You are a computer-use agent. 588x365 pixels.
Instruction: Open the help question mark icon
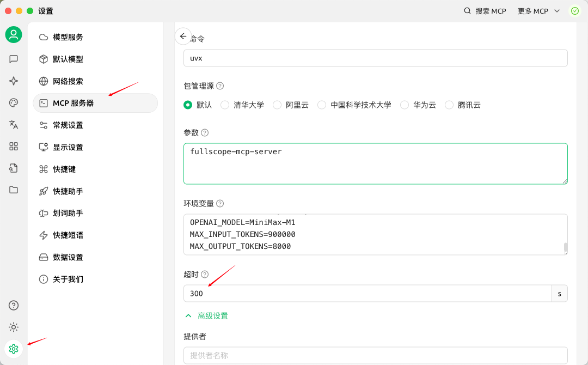[x=14, y=305]
